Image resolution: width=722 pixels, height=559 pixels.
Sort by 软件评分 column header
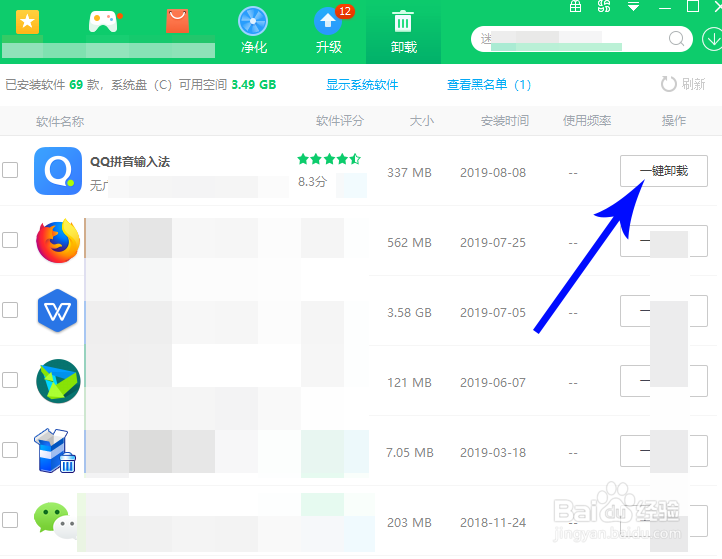tap(340, 121)
